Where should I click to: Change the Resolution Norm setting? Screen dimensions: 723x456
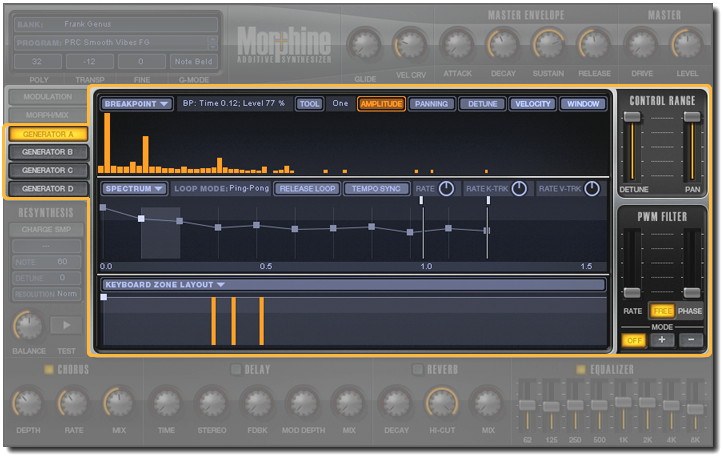click(47, 294)
